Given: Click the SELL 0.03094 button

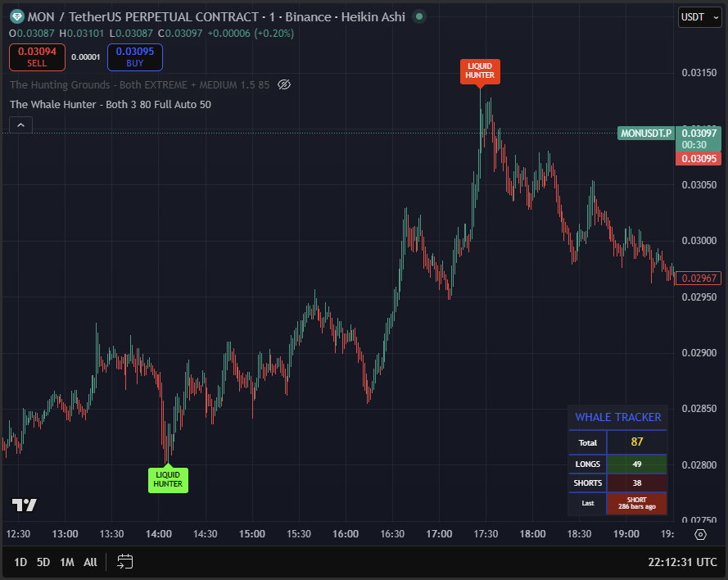Looking at the screenshot, I should 36,57.
